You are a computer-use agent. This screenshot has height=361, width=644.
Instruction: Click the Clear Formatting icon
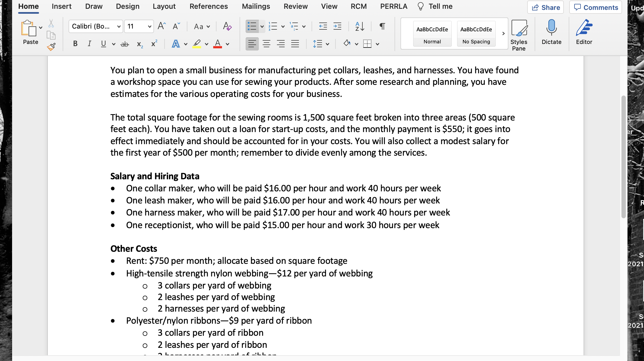click(227, 26)
